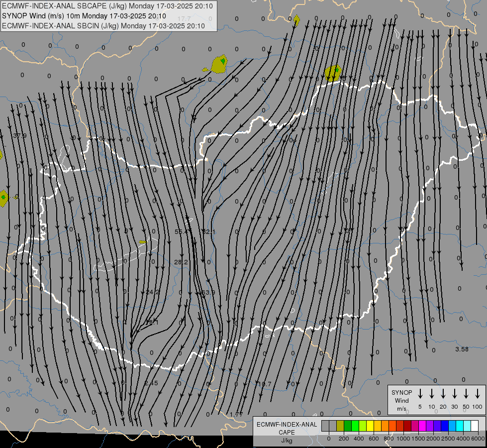Click the 24.2 value on the map
The image size is (487, 448).
point(153,292)
